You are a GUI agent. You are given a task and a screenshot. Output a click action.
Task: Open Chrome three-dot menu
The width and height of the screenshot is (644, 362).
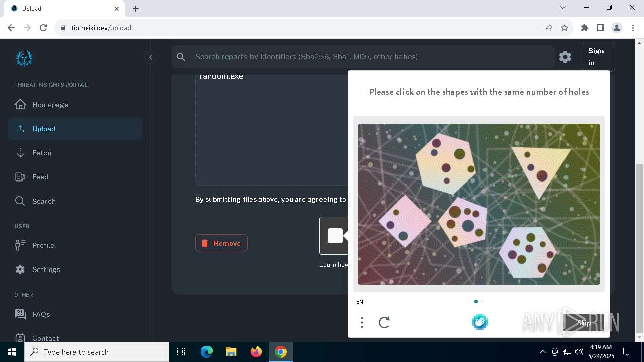[x=633, y=28]
